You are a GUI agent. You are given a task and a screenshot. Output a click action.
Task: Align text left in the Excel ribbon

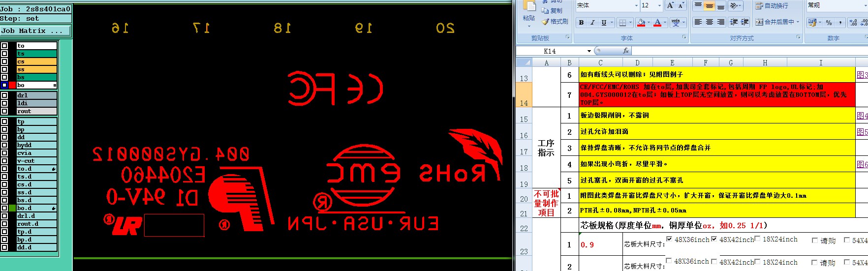click(698, 22)
